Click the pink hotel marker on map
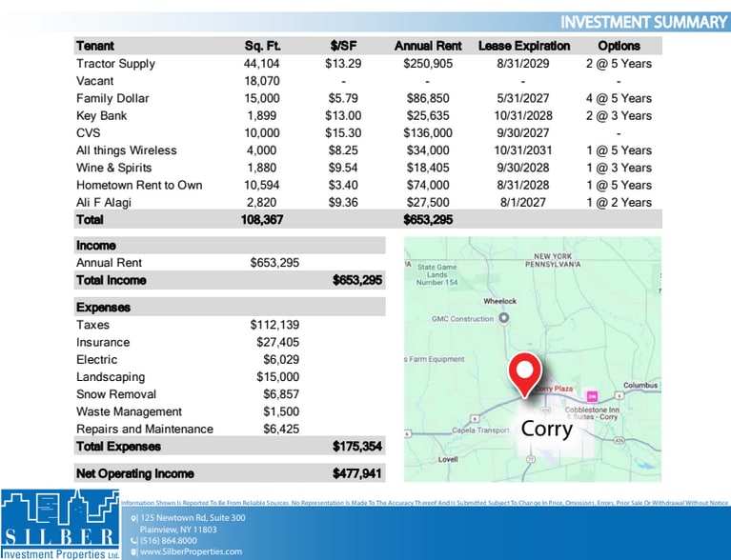 tap(590, 395)
